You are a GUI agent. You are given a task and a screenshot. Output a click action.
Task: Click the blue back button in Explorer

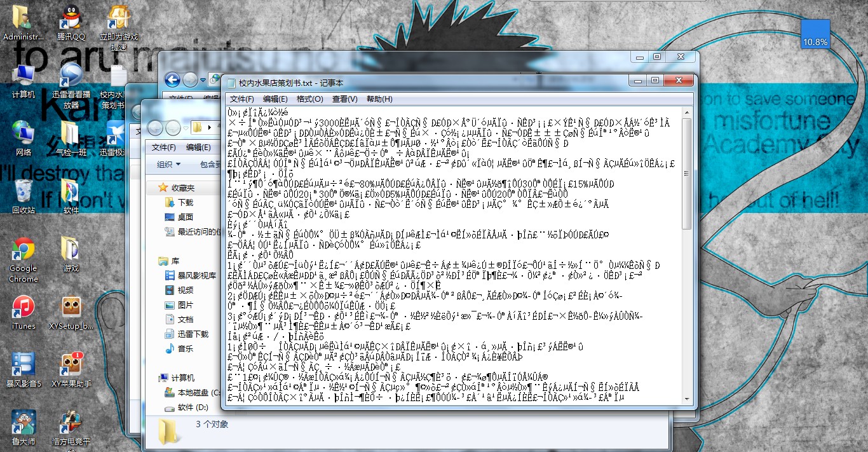pyautogui.click(x=172, y=80)
